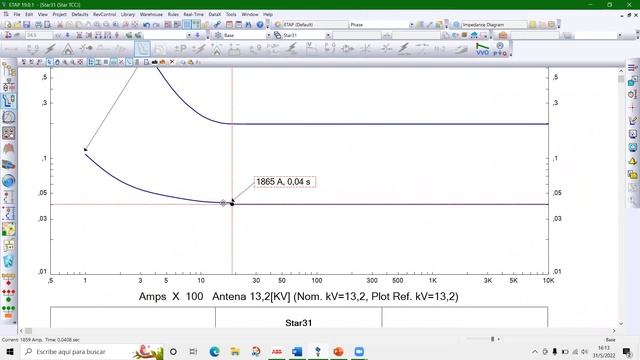Screen dimensions: 640x360
Task: Expand the Phase mode dropdown
Action: click(x=411, y=25)
